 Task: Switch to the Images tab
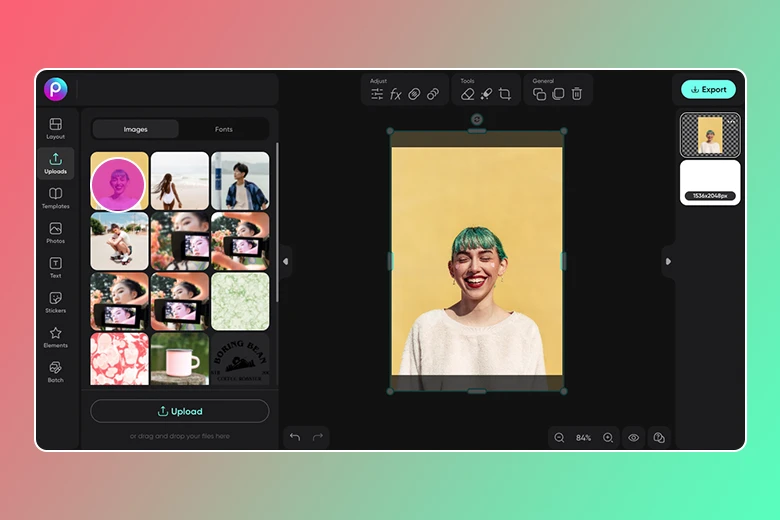(135, 129)
